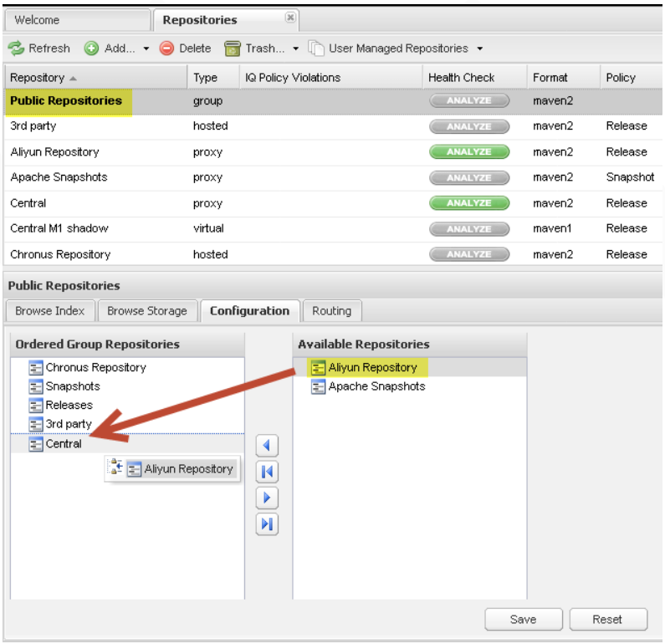Select the Repositories tab
Viewport: 665px width, 644px height.
tap(226, 20)
